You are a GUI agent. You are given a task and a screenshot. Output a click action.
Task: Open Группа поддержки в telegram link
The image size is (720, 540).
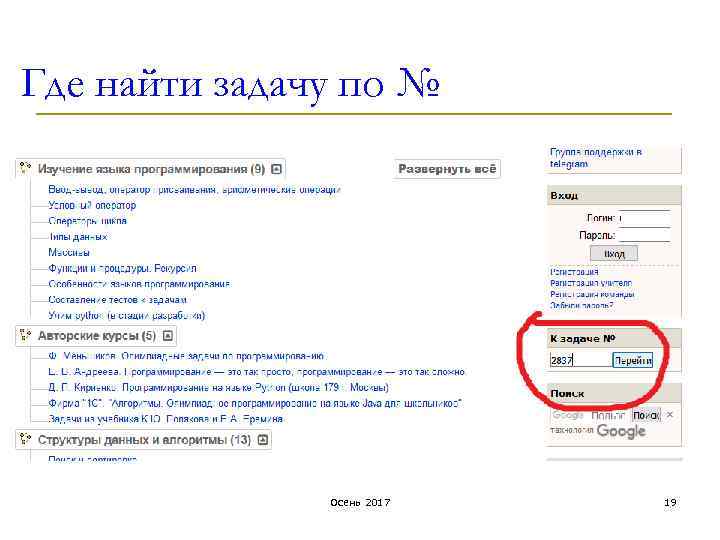tap(596, 158)
